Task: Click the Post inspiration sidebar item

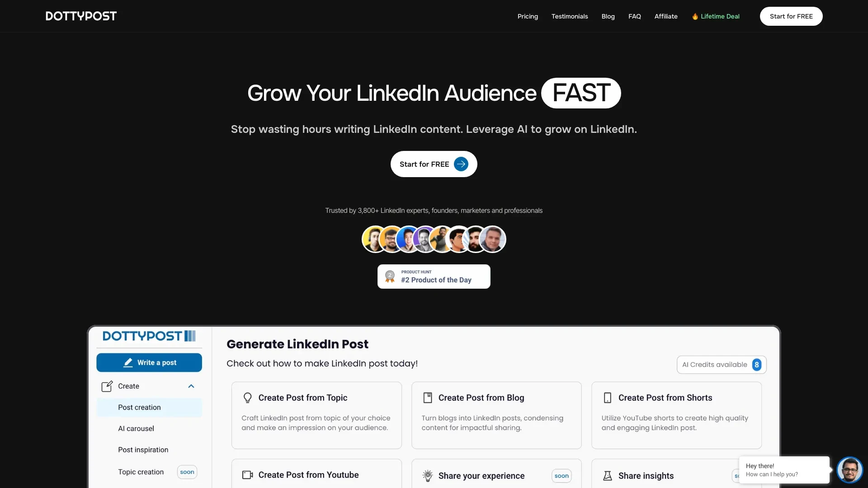Action: tap(142, 450)
